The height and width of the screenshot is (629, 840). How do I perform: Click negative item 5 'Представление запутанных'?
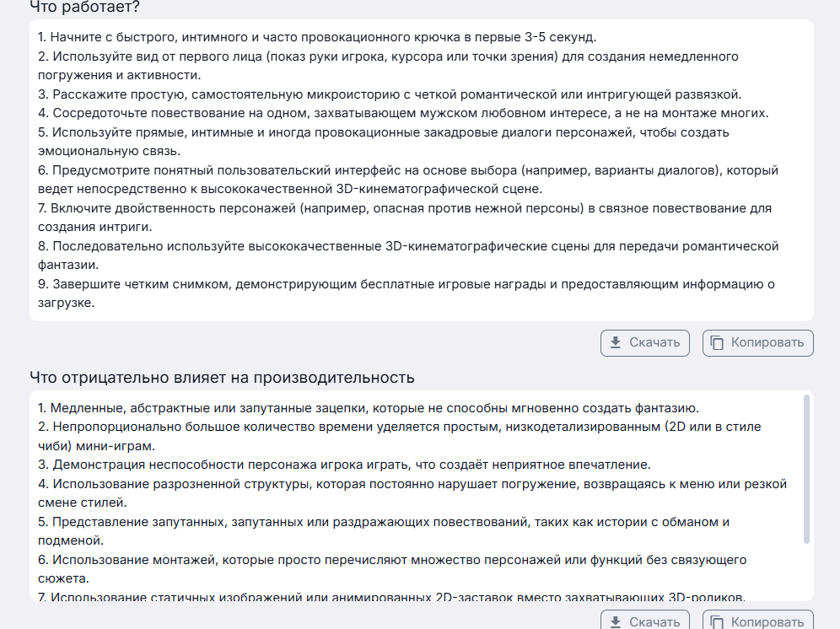384,531
